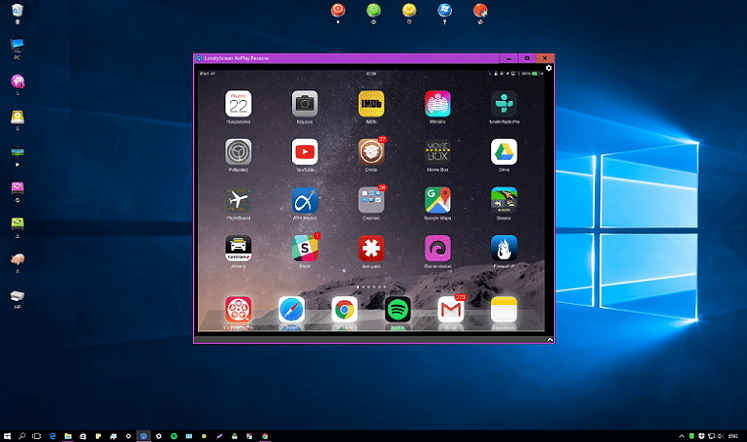This screenshot has height=442, width=747.
Task: Show hidden system tray icons
Action: point(681,436)
